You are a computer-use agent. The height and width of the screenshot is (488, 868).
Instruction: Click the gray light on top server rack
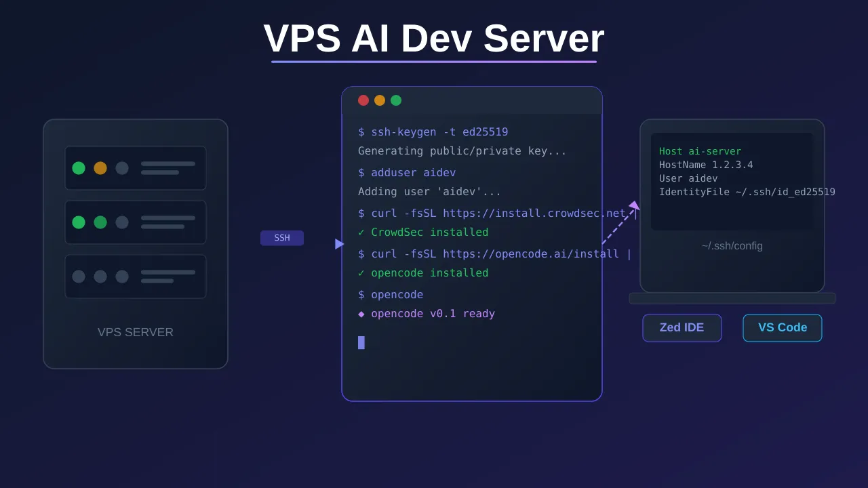coord(122,168)
